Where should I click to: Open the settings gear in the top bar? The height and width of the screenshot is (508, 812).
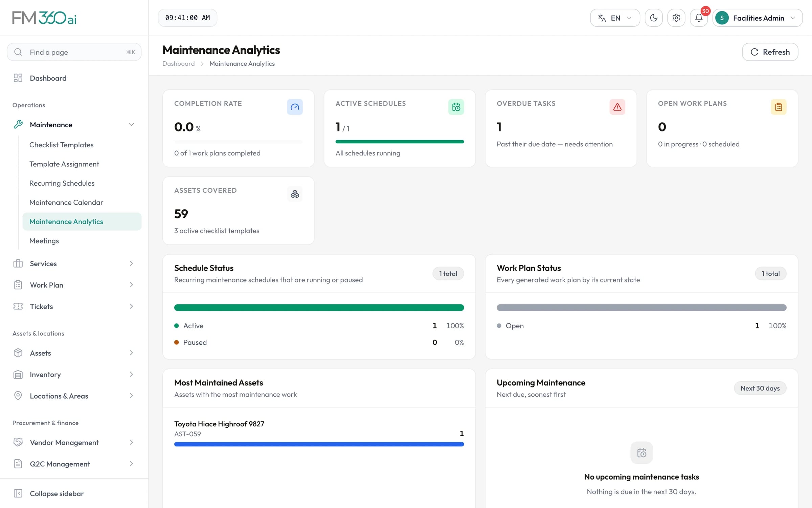[676, 18]
